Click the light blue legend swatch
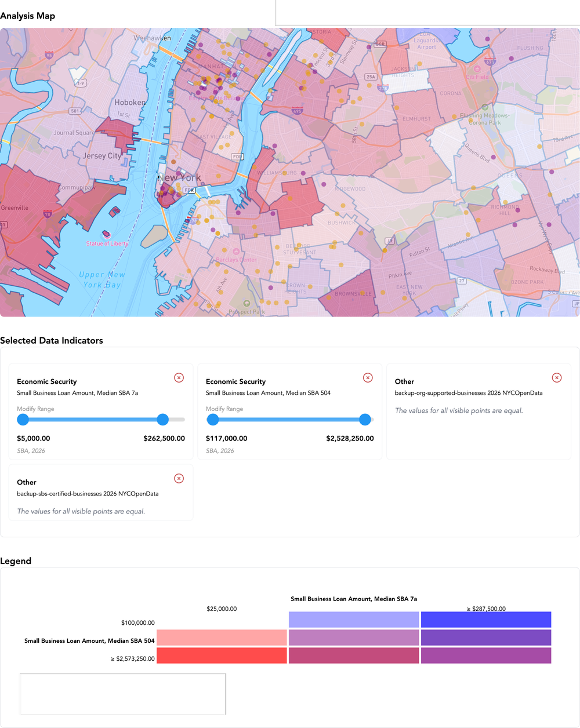This screenshot has height=728, width=580. click(x=354, y=620)
